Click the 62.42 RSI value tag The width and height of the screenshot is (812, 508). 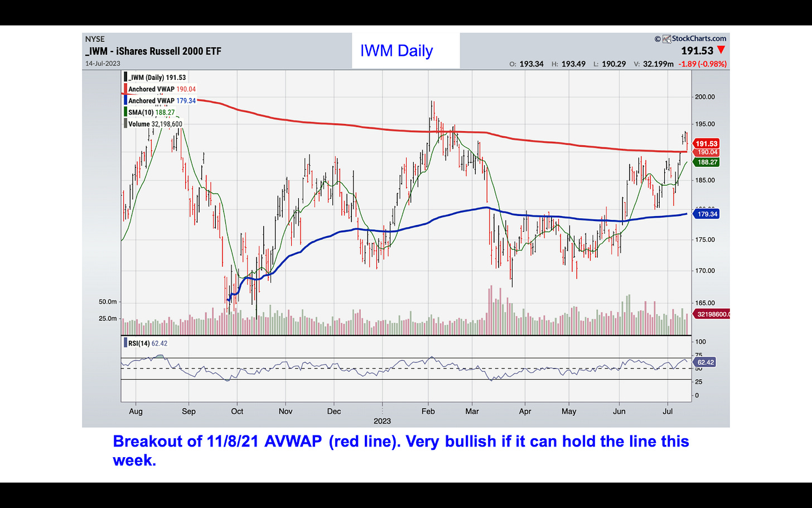click(704, 363)
